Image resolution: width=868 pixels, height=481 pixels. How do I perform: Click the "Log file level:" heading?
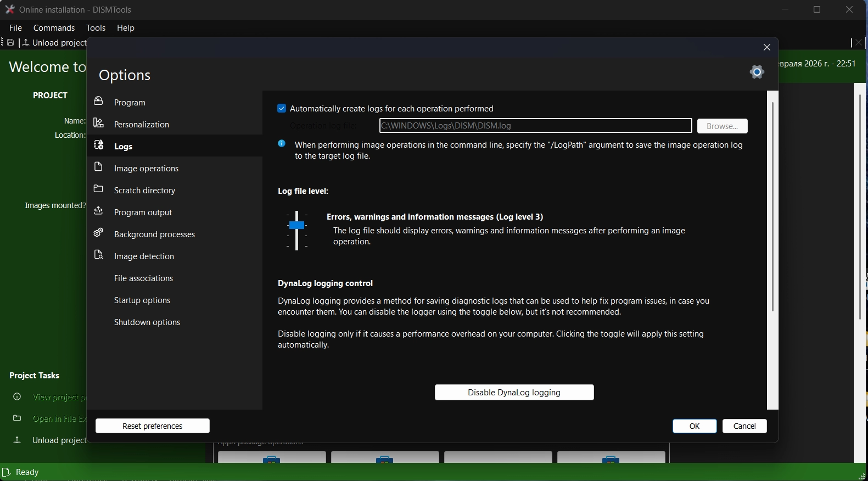click(303, 191)
